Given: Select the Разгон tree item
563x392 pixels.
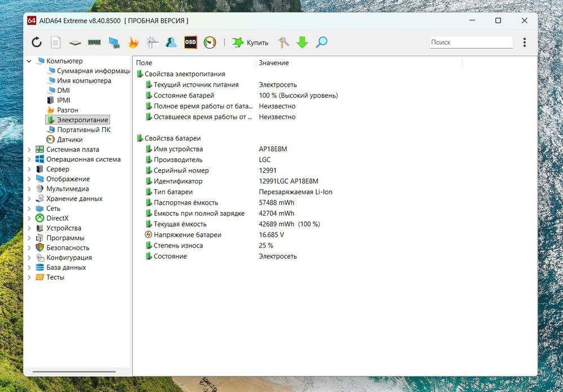Looking at the screenshot, I should 62,110.
